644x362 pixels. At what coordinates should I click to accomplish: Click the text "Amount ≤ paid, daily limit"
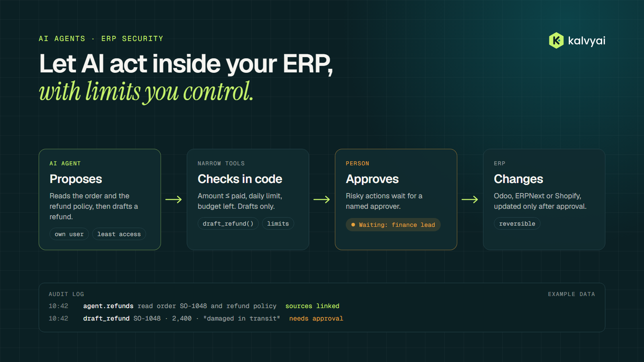[240, 196]
